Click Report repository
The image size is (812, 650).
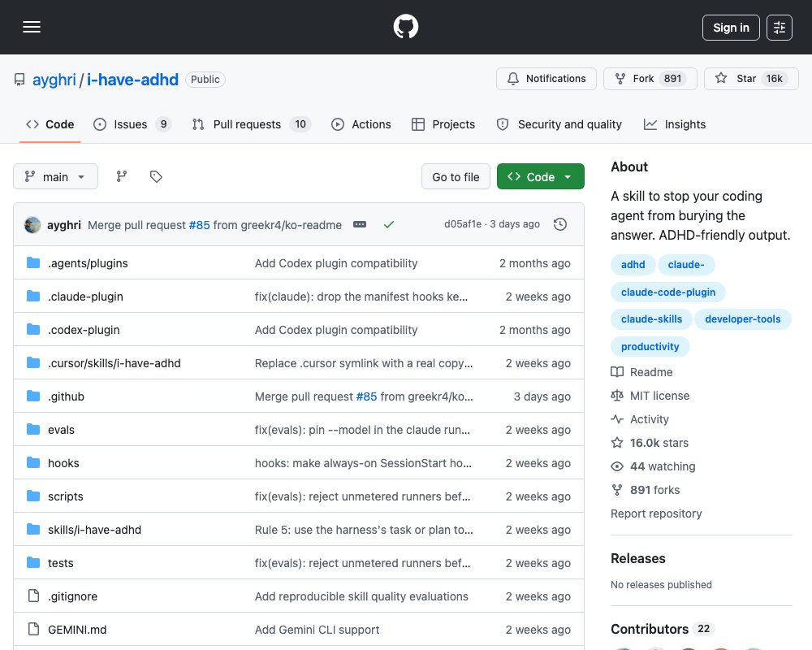click(656, 513)
